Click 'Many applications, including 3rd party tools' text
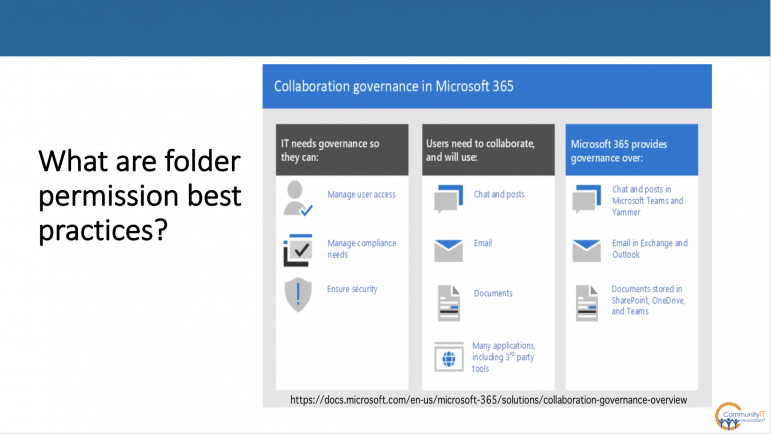The image size is (771, 434). pyautogui.click(x=504, y=357)
